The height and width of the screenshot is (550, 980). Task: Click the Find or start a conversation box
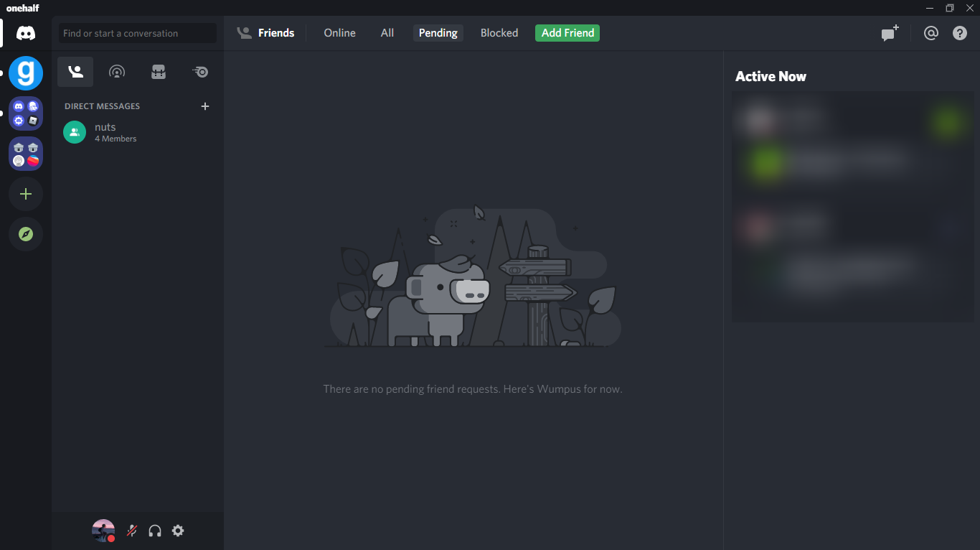[x=138, y=33]
